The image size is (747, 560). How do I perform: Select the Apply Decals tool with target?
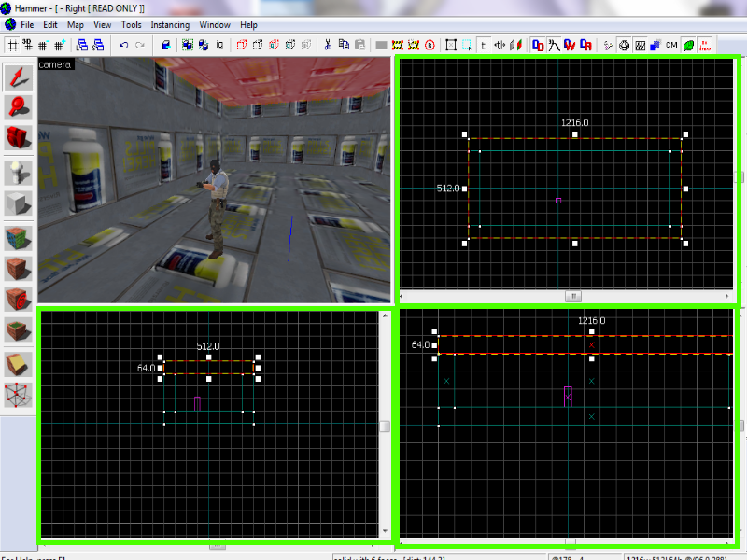point(18,299)
